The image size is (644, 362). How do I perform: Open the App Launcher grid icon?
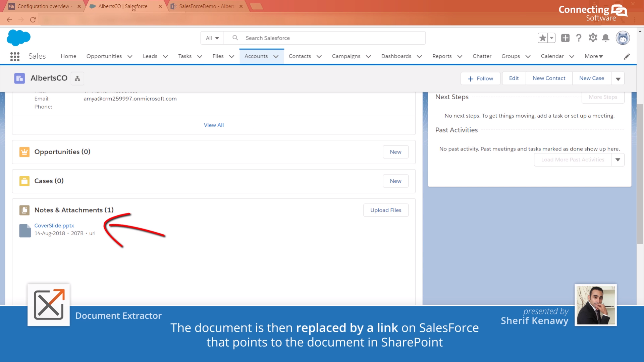pyautogui.click(x=15, y=56)
